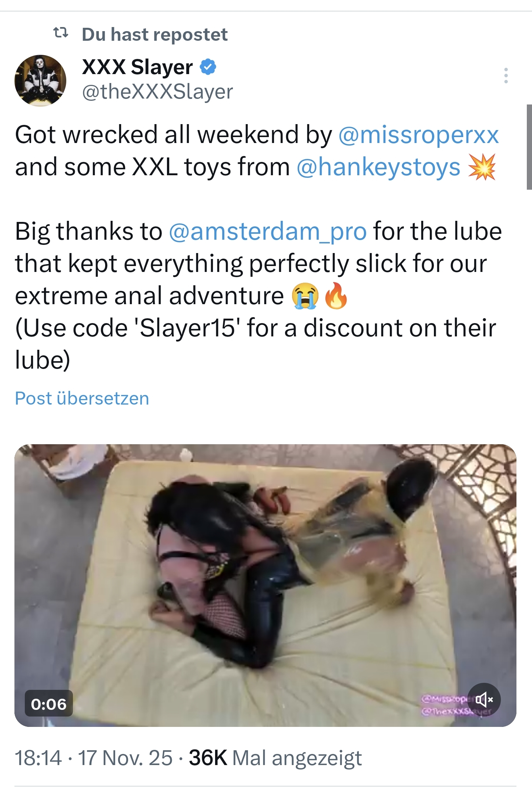View '36K Mal angezeigt' analytics
Viewport: 532px width, 801px height.
[275, 758]
